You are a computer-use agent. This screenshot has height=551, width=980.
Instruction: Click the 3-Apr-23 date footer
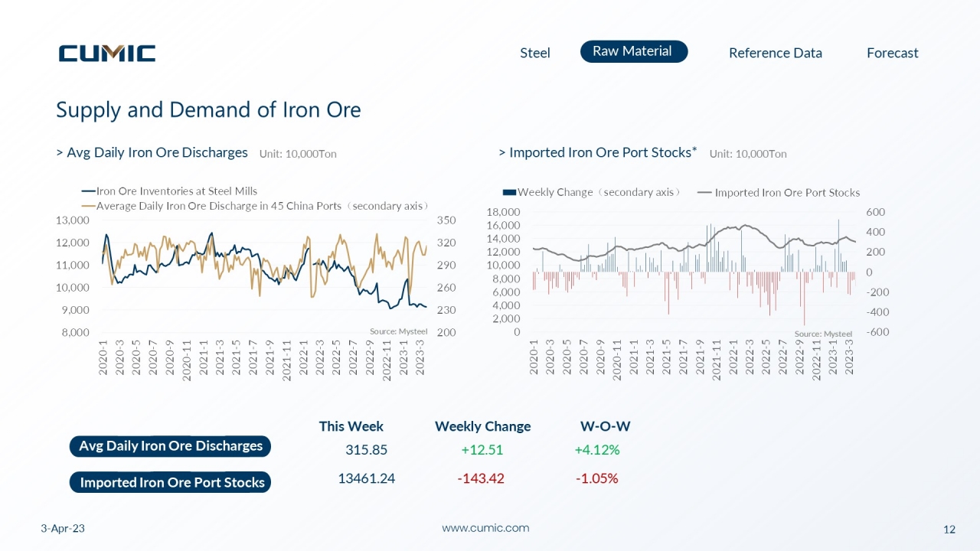pyautogui.click(x=63, y=529)
